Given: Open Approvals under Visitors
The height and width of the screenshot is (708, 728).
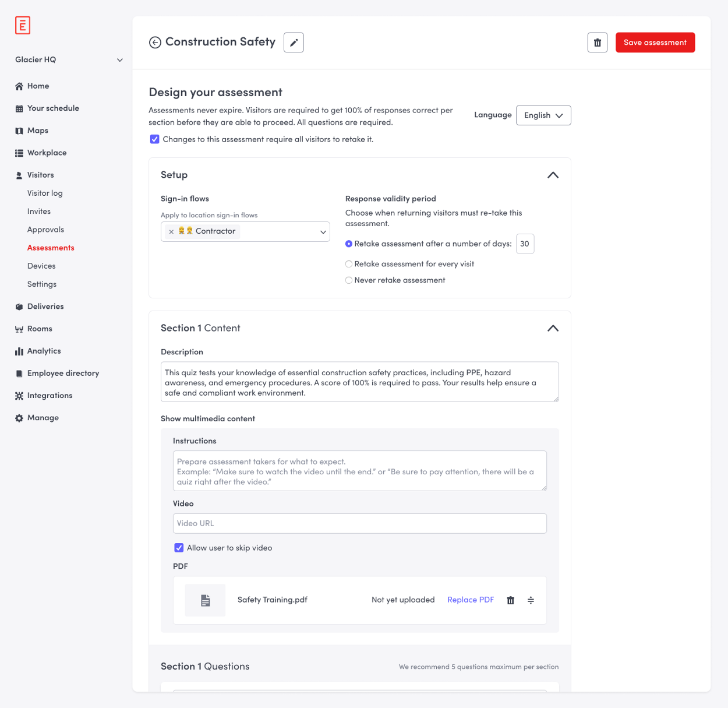Looking at the screenshot, I should click(x=45, y=230).
